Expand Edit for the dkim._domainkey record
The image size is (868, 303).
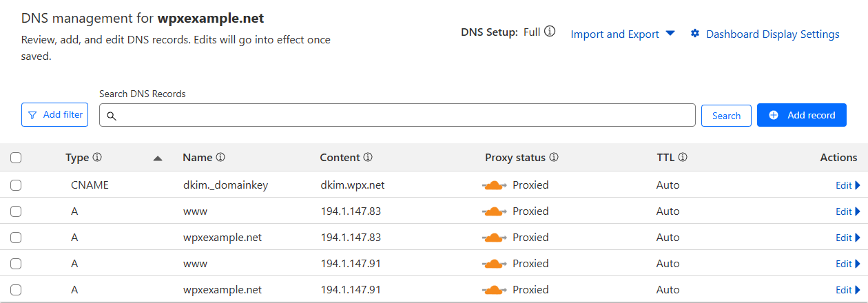coord(847,185)
